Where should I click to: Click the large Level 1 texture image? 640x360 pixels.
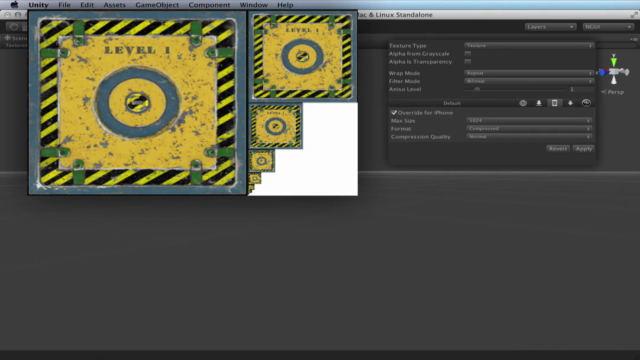[137, 102]
